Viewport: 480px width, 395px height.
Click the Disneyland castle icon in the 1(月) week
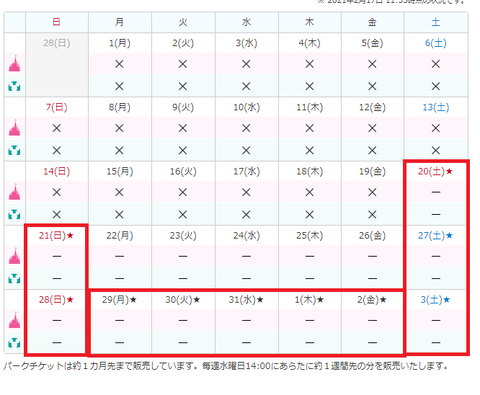point(14,64)
